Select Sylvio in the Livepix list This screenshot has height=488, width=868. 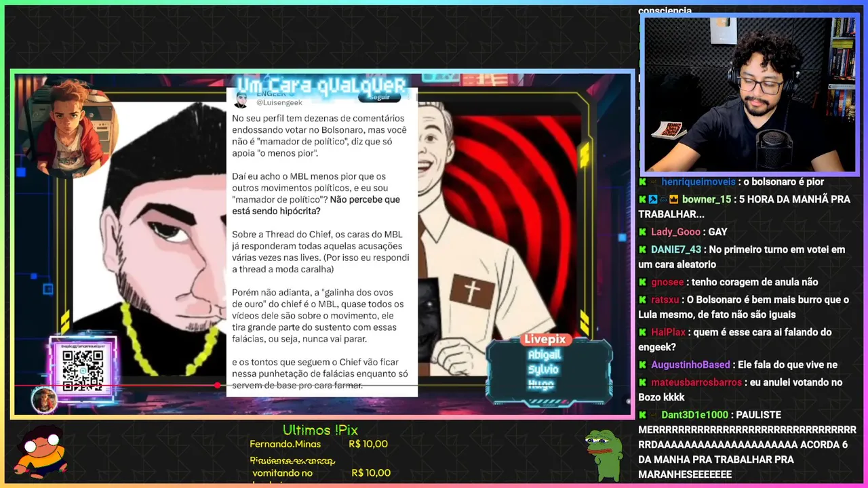[543, 369]
